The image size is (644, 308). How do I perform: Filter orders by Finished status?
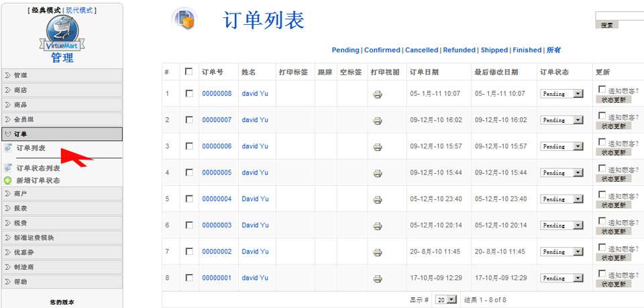click(527, 50)
